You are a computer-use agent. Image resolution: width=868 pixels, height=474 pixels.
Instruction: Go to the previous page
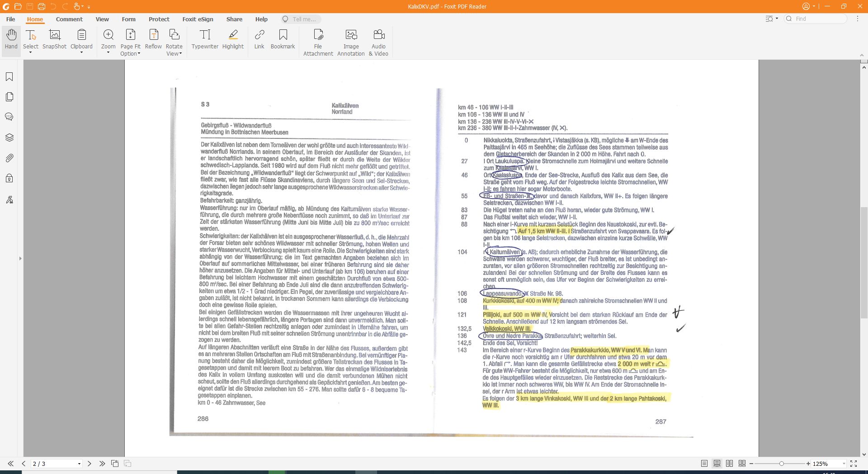(24, 464)
